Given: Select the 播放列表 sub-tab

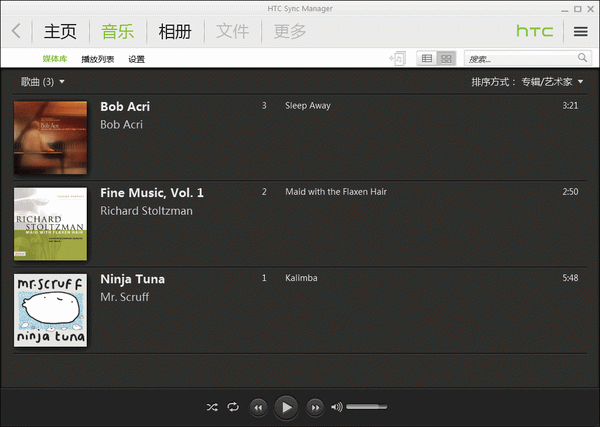Looking at the screenshot, I should click(x=98, y=59).
